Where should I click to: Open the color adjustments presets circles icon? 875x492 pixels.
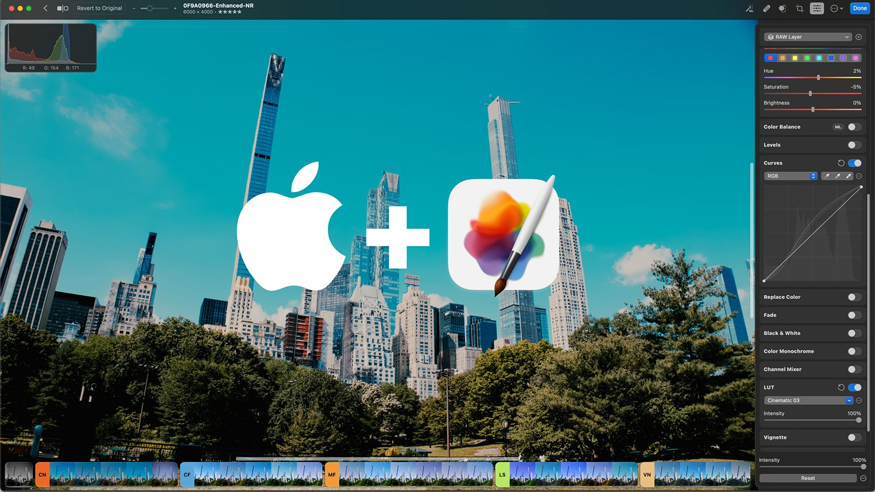[x=783, y=8]
